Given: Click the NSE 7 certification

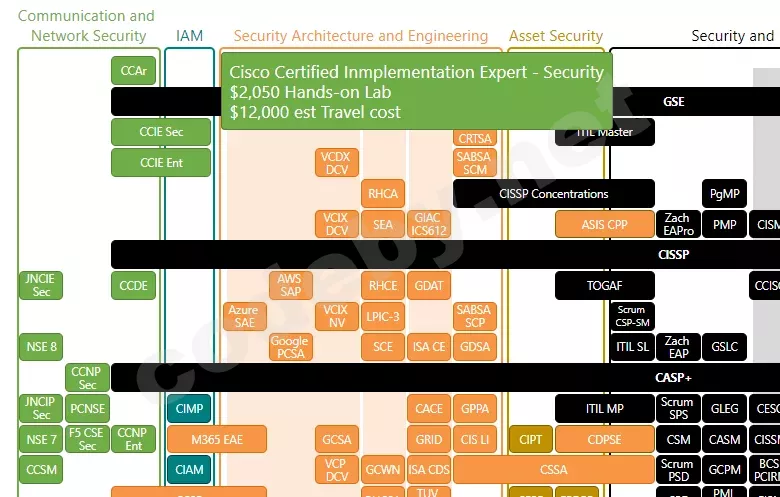Looking at the screenshot, I should click(x=41, y=439).
